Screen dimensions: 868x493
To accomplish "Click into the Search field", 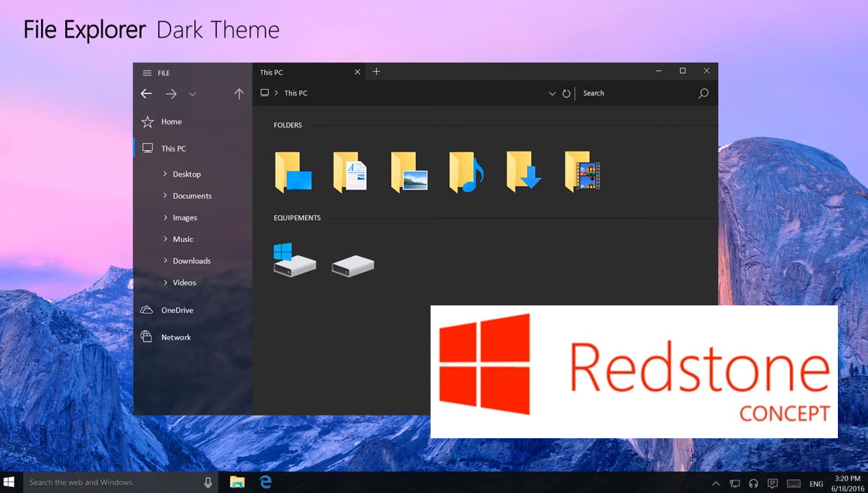I will point(637,93).
